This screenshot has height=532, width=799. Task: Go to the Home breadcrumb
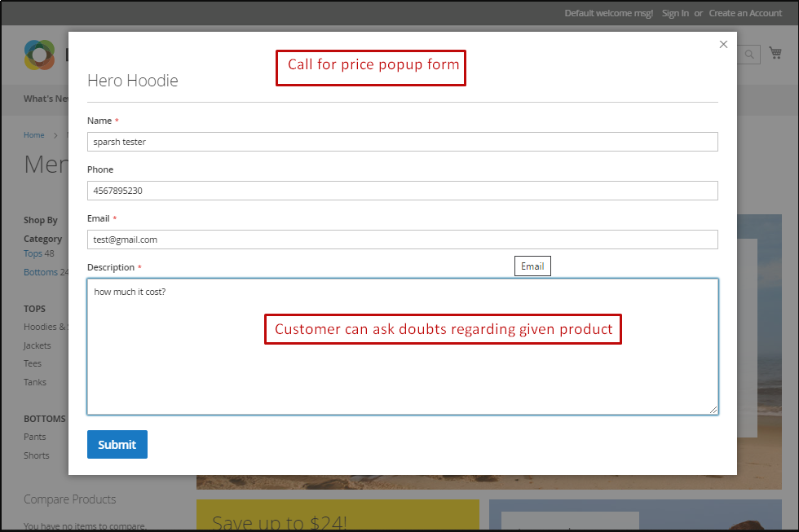point(34,135)
